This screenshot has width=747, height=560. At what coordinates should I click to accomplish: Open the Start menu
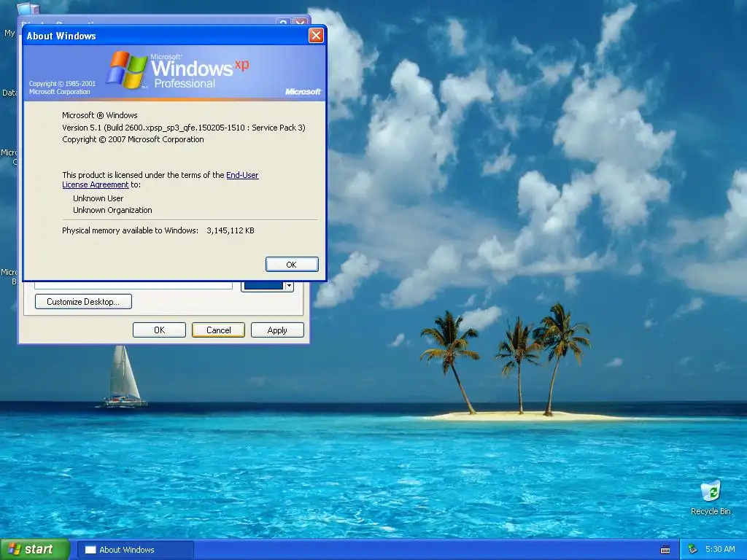pos(34,550)
